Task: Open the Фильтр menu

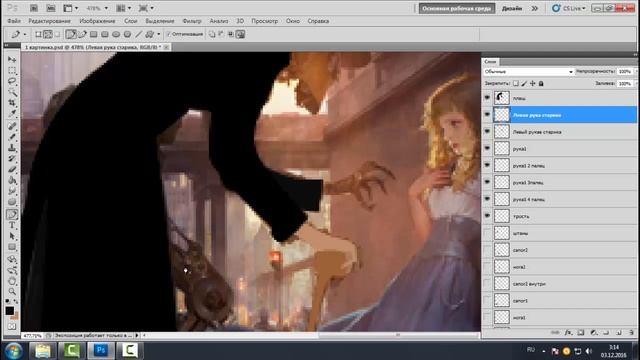Action: pos(192,21)
